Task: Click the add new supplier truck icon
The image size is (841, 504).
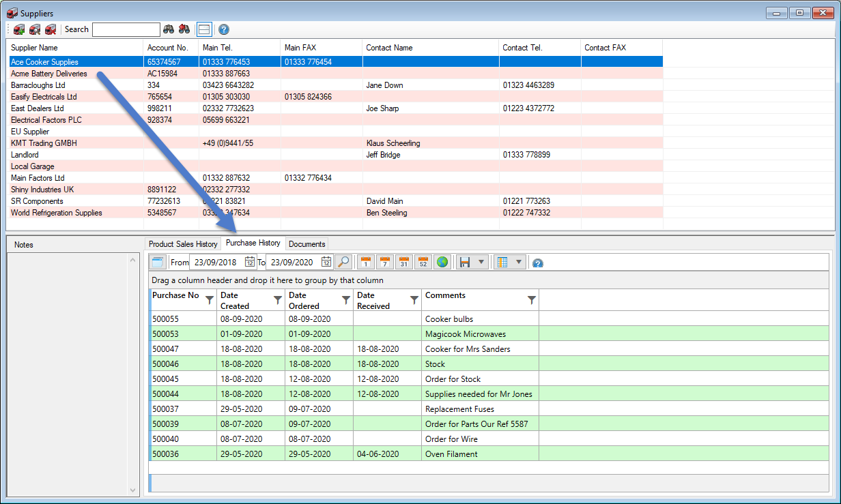Action: click(19, 29)
